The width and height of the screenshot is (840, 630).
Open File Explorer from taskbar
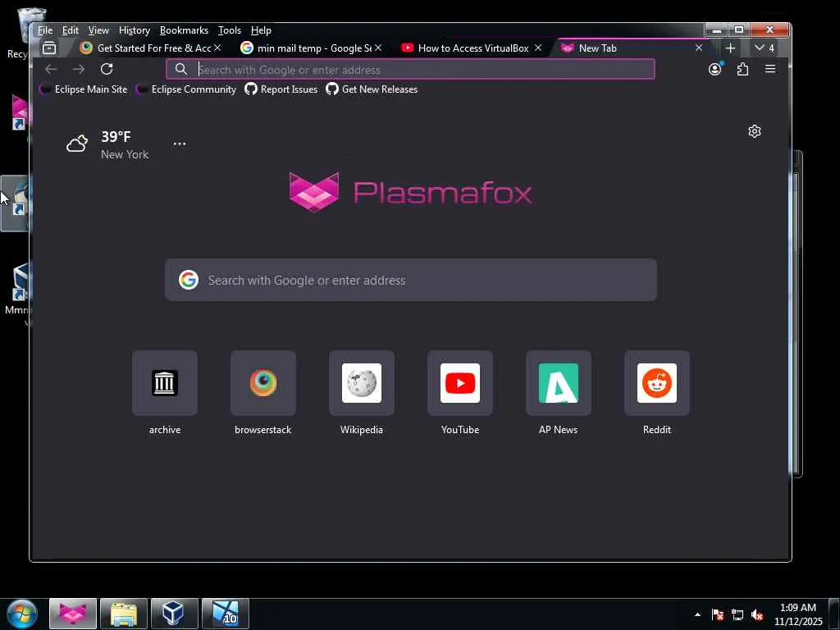click(124, 614)
